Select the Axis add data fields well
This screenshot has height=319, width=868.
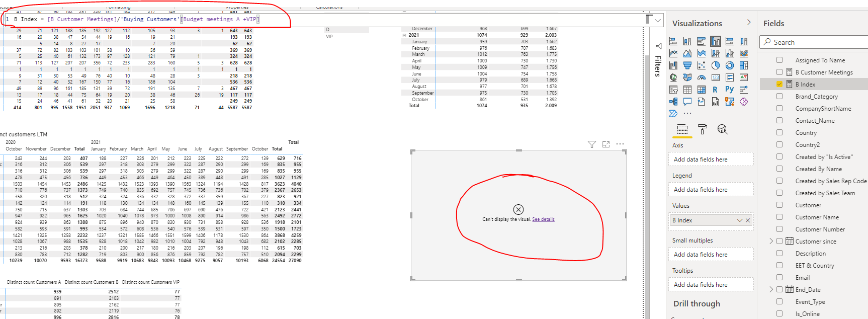[712, 159]
